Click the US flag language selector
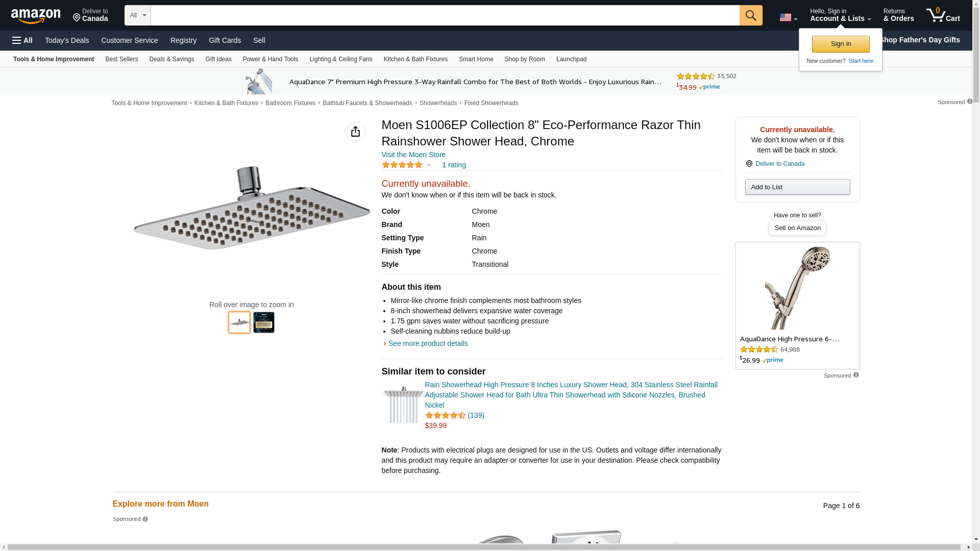The image size is (980, 551). (788, 18)
